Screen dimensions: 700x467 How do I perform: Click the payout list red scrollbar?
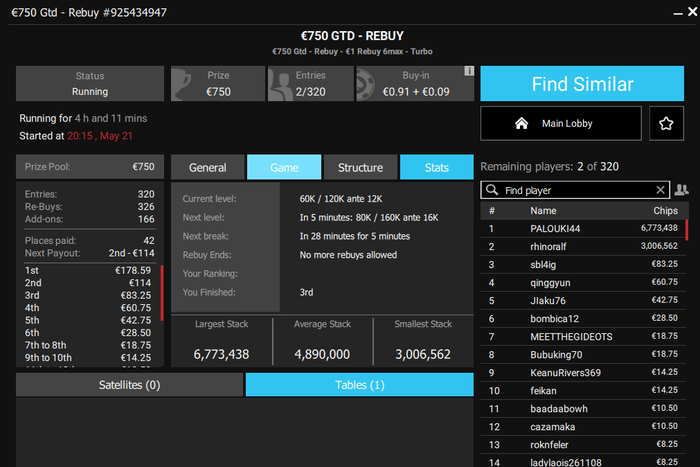(x=162, y=293)
